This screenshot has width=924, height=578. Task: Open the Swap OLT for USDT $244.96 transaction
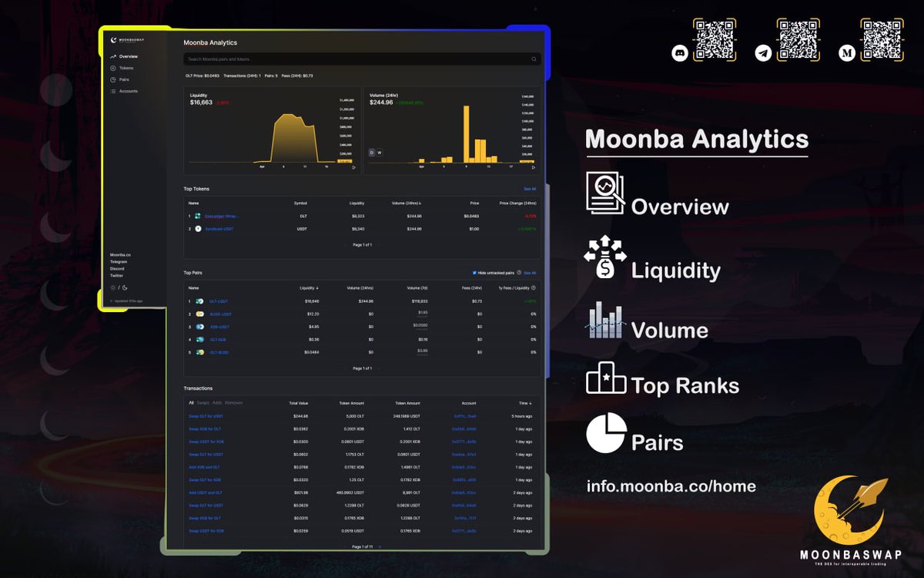click(x=206, y=416)
